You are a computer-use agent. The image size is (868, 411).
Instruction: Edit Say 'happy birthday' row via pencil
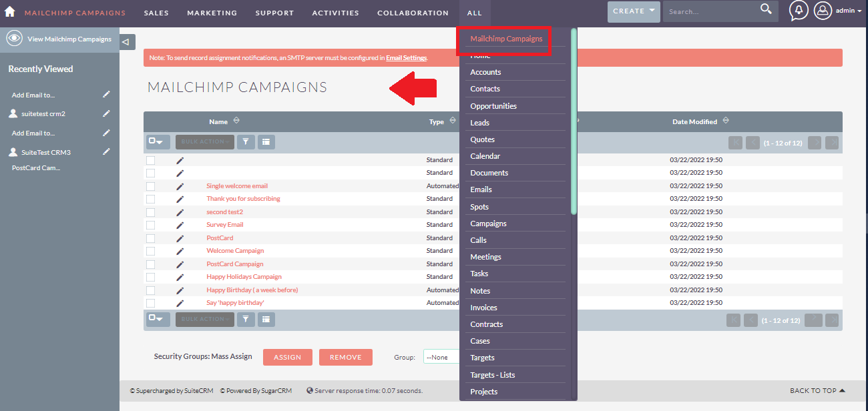(180, 303)
